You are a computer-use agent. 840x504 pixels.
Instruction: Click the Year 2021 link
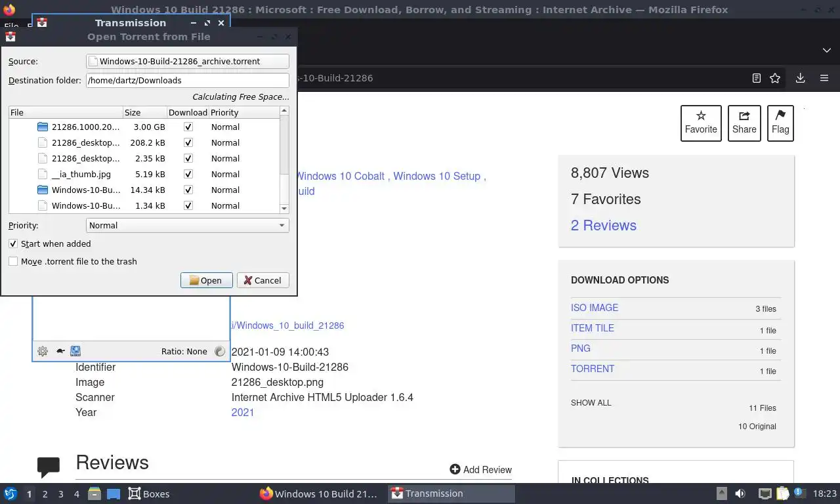click(243, 412)
